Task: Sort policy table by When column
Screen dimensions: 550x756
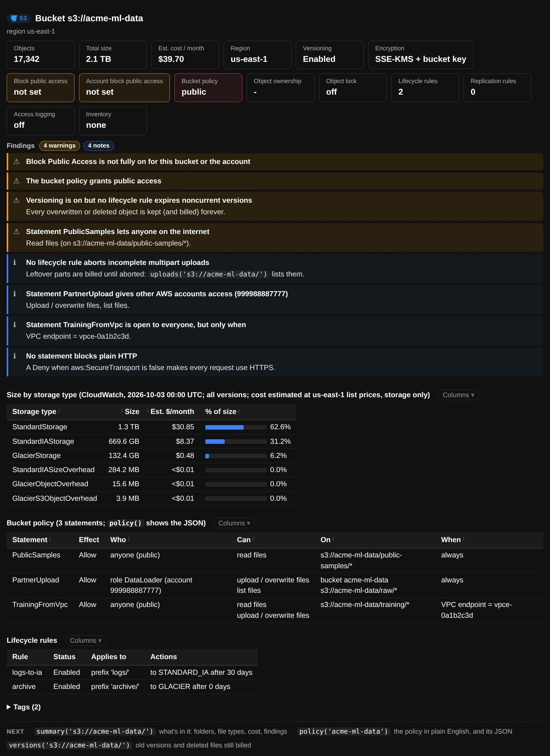Action: (453, 540)
